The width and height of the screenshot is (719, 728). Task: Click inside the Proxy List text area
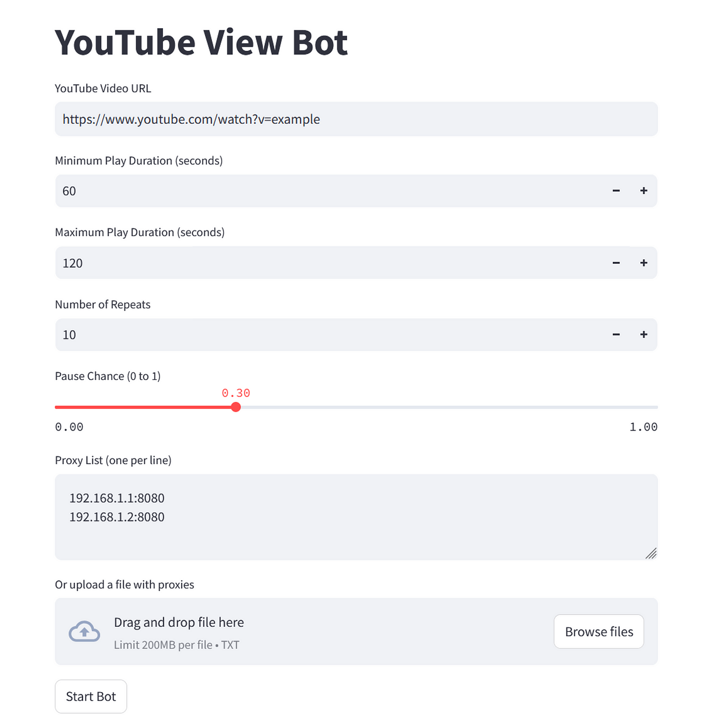pos(356,518)
